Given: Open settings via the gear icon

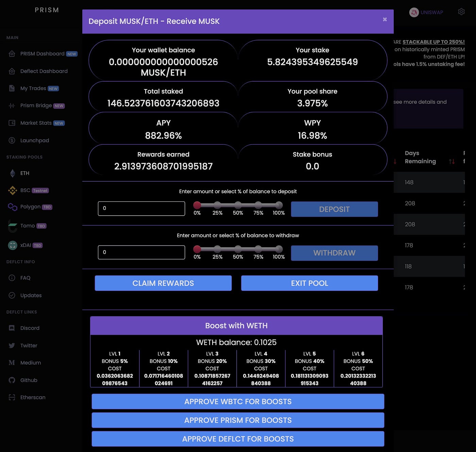Looking at the screenshot, I should point(461,12).
